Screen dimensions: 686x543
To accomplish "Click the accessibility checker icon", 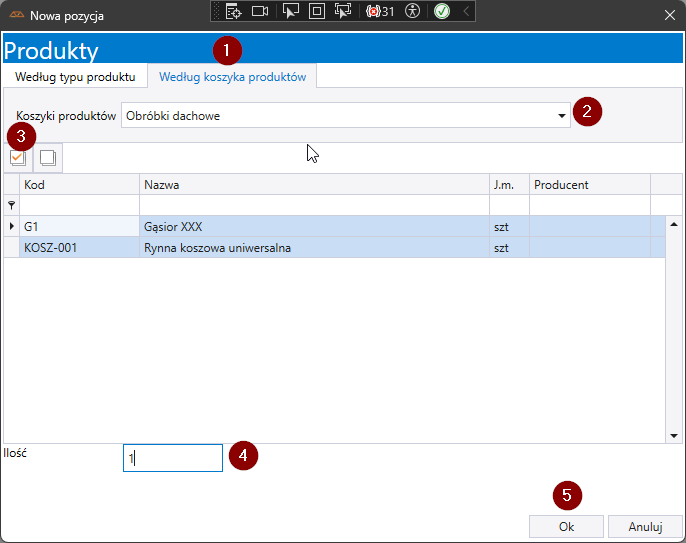I will (x=412, y=12).
